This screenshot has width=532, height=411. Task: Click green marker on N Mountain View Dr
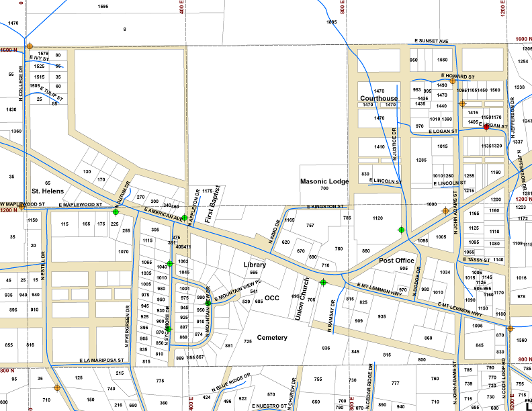tap(208, 303)
